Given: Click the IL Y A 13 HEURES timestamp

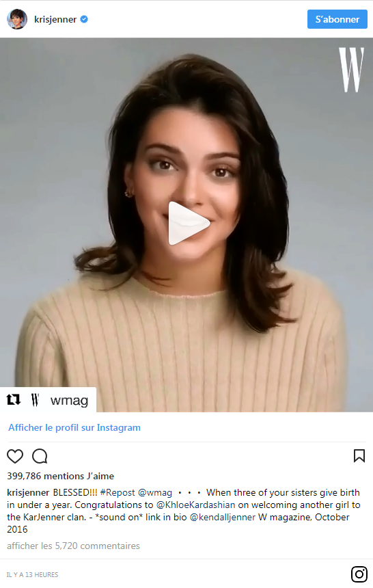Looking at the screenshot, I should point(32,574).
